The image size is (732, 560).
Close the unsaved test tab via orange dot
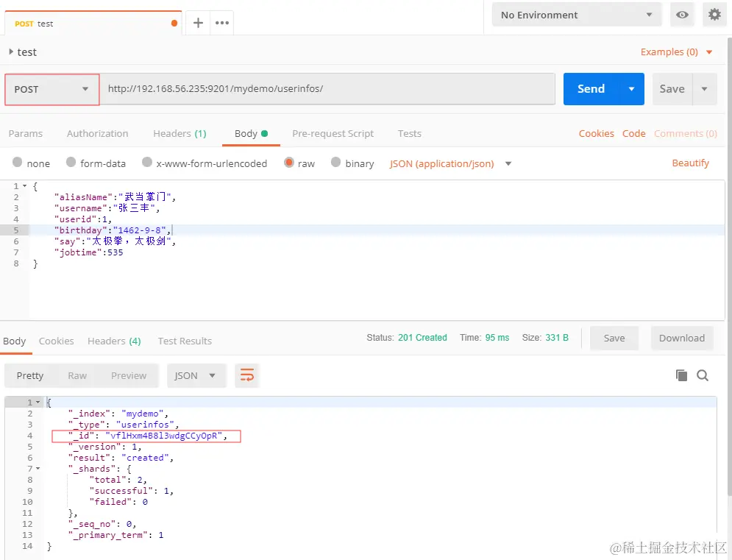[174, 24]
